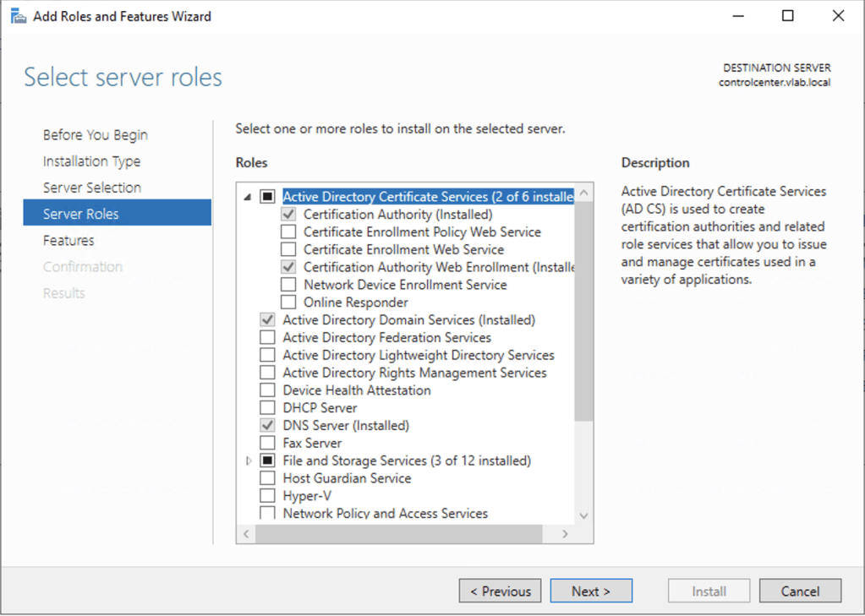The image size is (865, 616).
Task: Open the Installation Type page
Action: point(91,161)
